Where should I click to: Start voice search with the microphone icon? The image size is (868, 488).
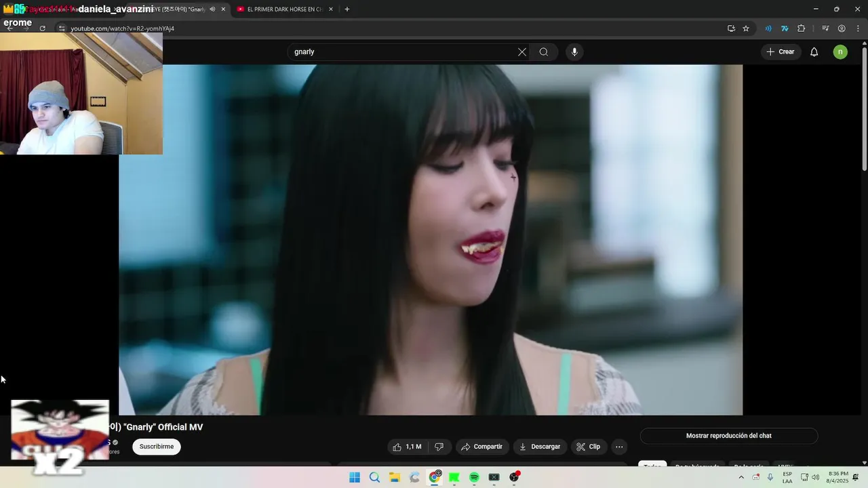pyautogui.click(x=574, y=52)
